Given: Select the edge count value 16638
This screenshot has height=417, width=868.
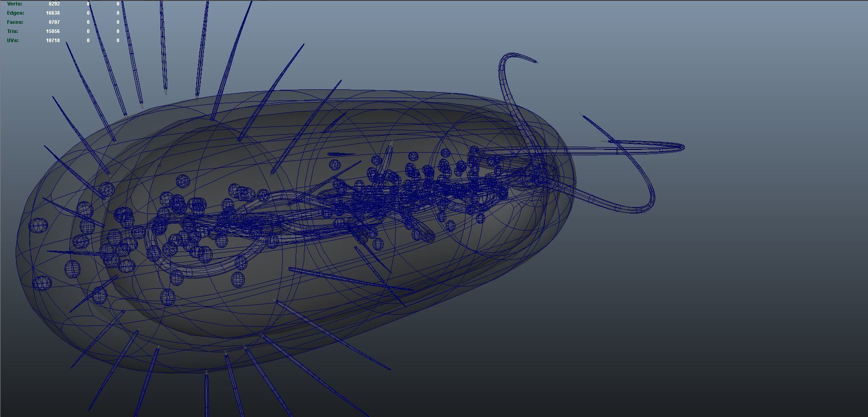Looking at the screenshot, I should (53, 13).
